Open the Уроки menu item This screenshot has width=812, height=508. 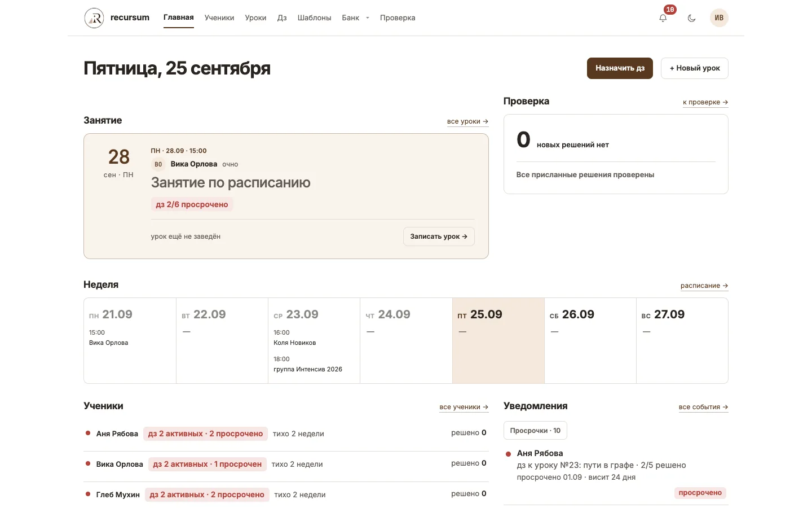click(255, 18)
